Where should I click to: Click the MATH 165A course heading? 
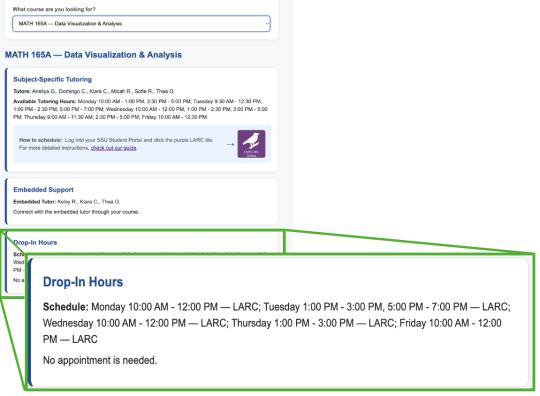point(93,55)
